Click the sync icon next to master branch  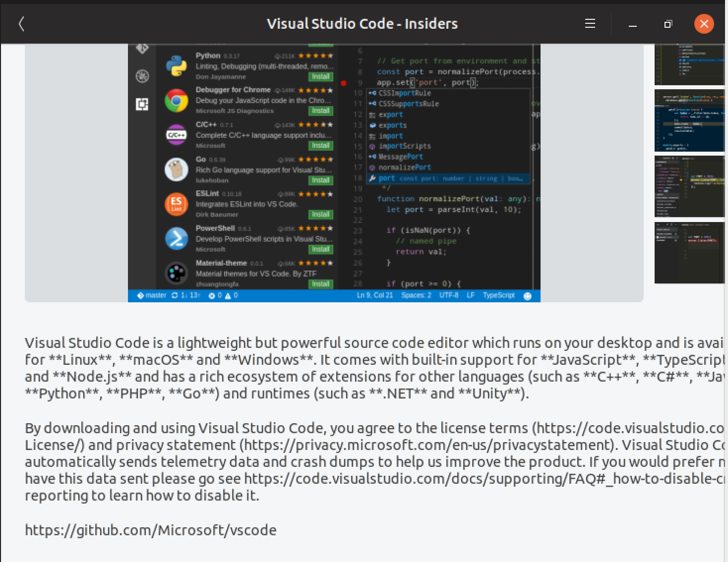[x=174, y=295]
